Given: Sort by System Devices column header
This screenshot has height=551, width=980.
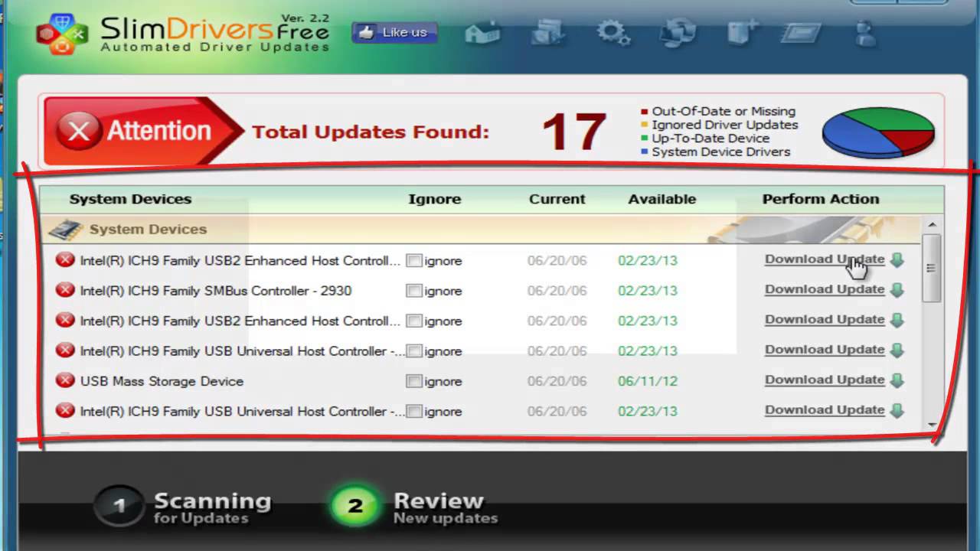Looking at the screenshot, I should [x=130, y=199].
